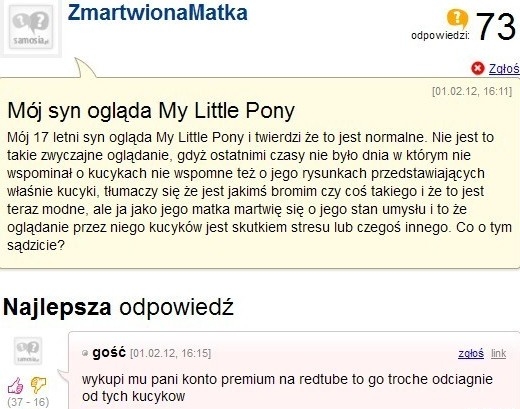The width and height of the screenshot is (520, 409).
Task: Click the question body text
Action: tap(259, 191)
